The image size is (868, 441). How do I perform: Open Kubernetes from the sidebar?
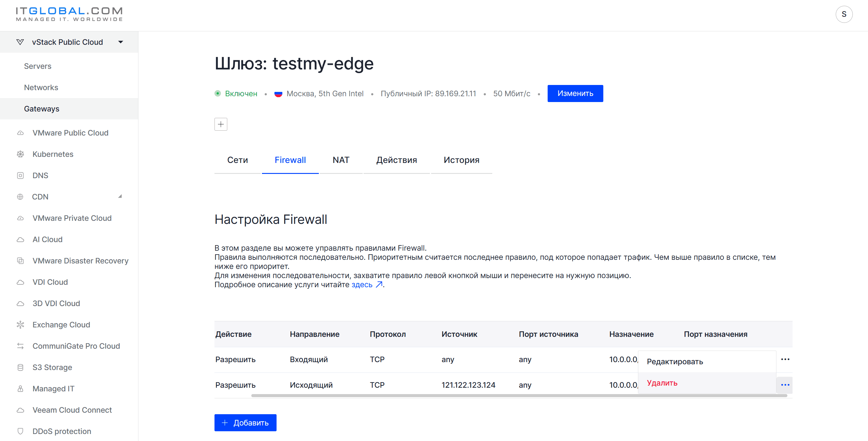click(x=53, y=154)
